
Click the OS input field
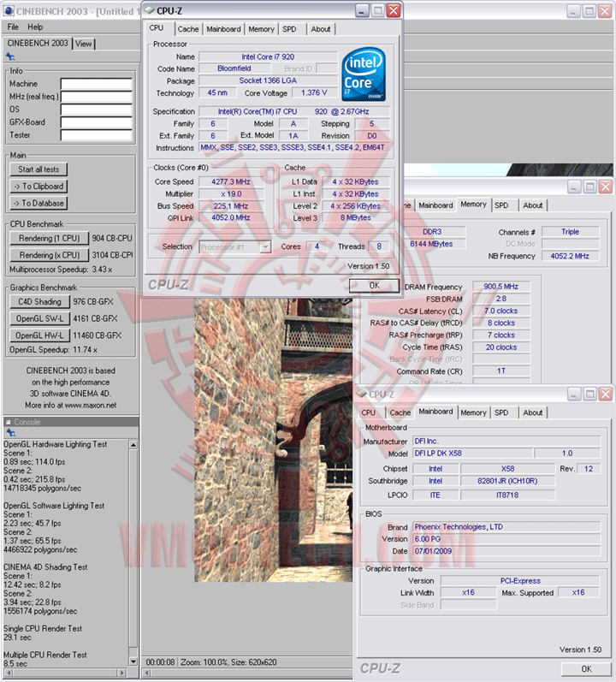click(x=96, y=110)
